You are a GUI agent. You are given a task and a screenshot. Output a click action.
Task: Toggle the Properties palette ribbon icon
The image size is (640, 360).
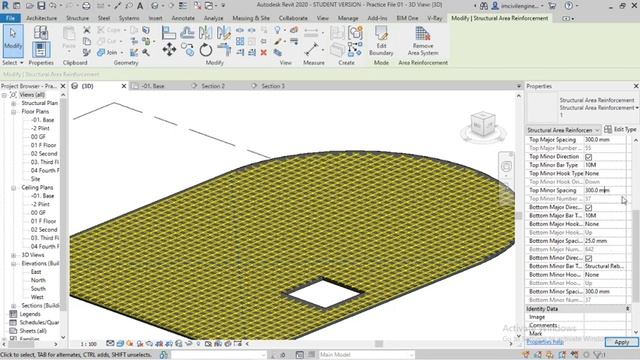40,50
